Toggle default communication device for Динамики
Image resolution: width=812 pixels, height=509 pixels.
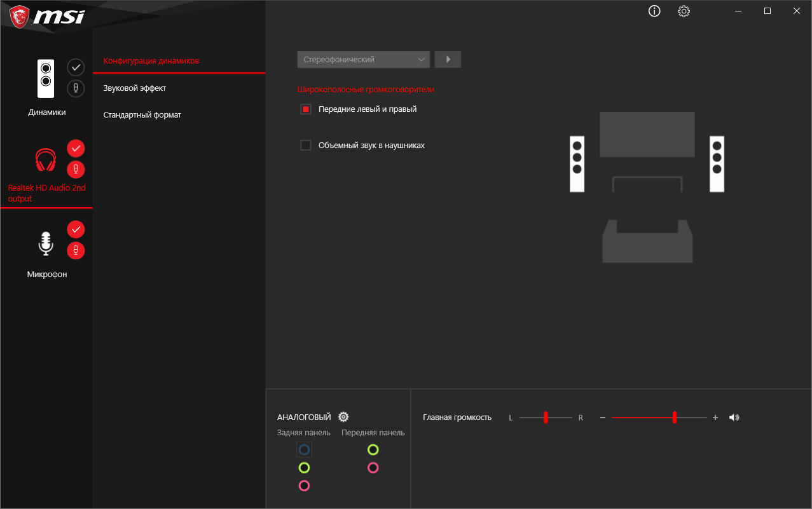(x=76, y=88)
